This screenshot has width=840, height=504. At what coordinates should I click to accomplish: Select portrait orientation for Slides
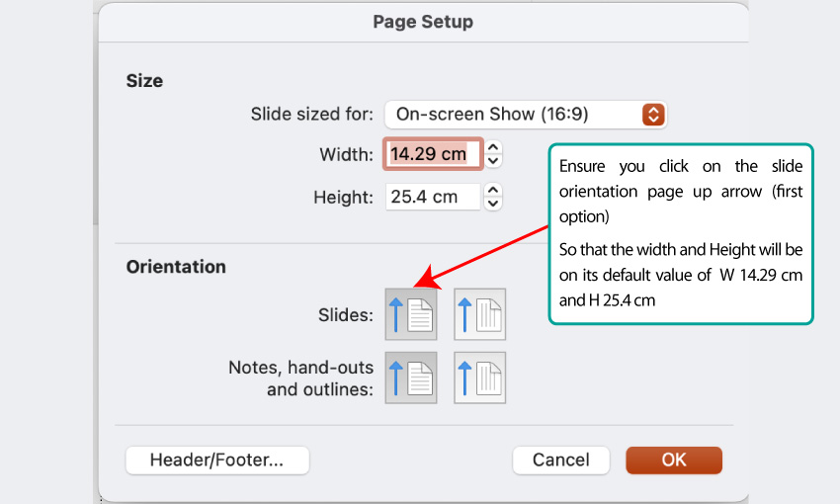coord(411,314)
